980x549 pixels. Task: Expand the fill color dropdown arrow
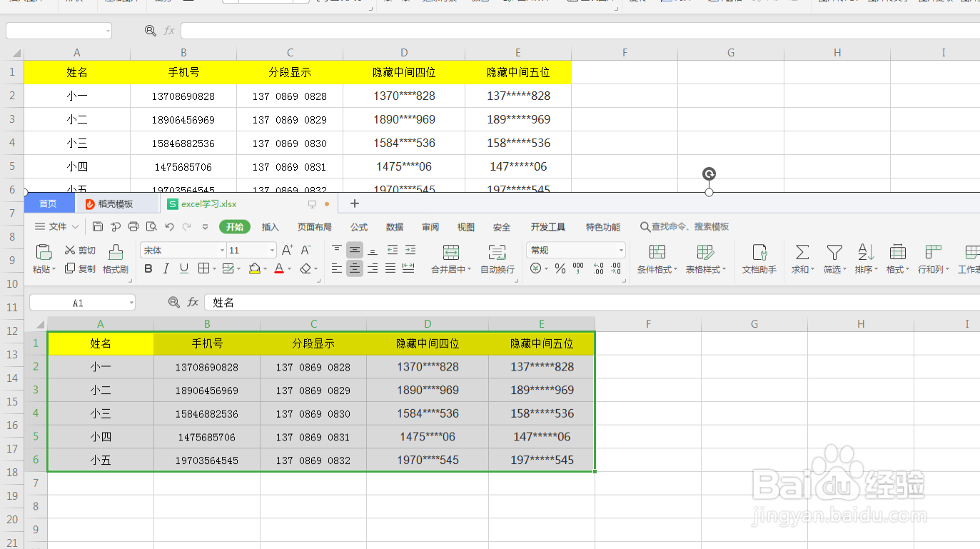point(266,269)
